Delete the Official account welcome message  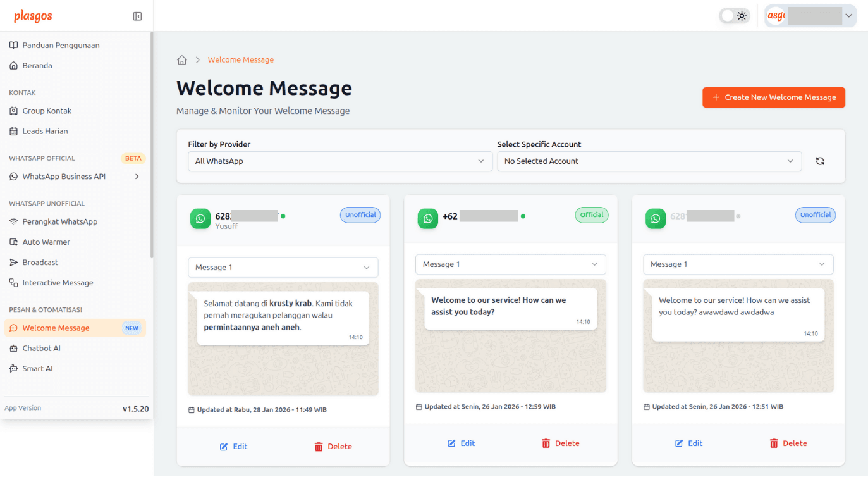point(560,443)
